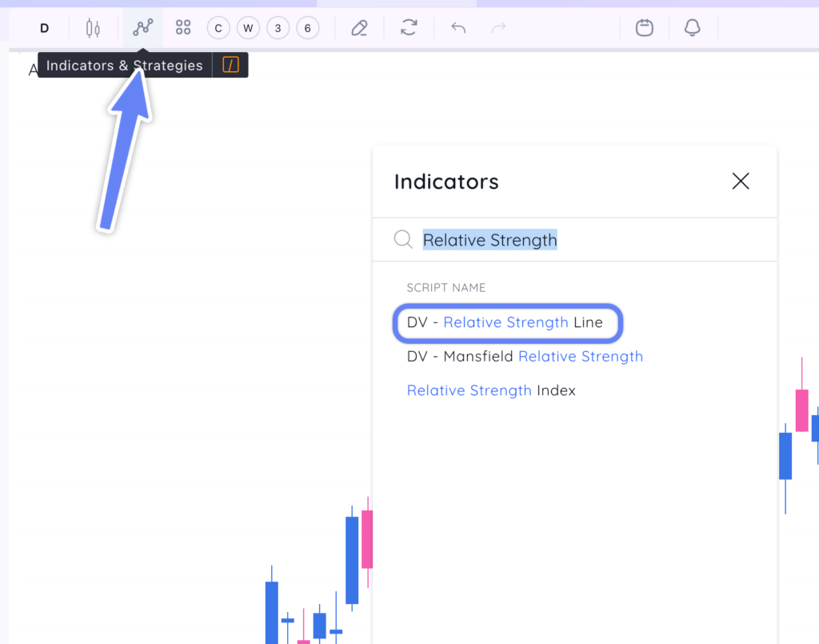This screenshot has height=644, width=819.
Task: Select the drawing pen tool
Action: pyautogui.click(x=358, y=27)
